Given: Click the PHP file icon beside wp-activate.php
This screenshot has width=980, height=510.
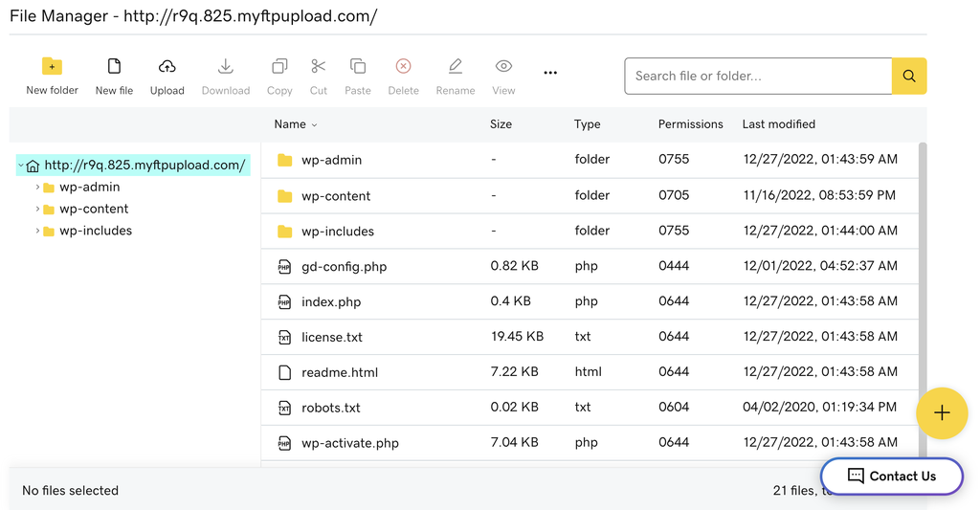Looking at the screenshot, I should (x=284, y=443).
